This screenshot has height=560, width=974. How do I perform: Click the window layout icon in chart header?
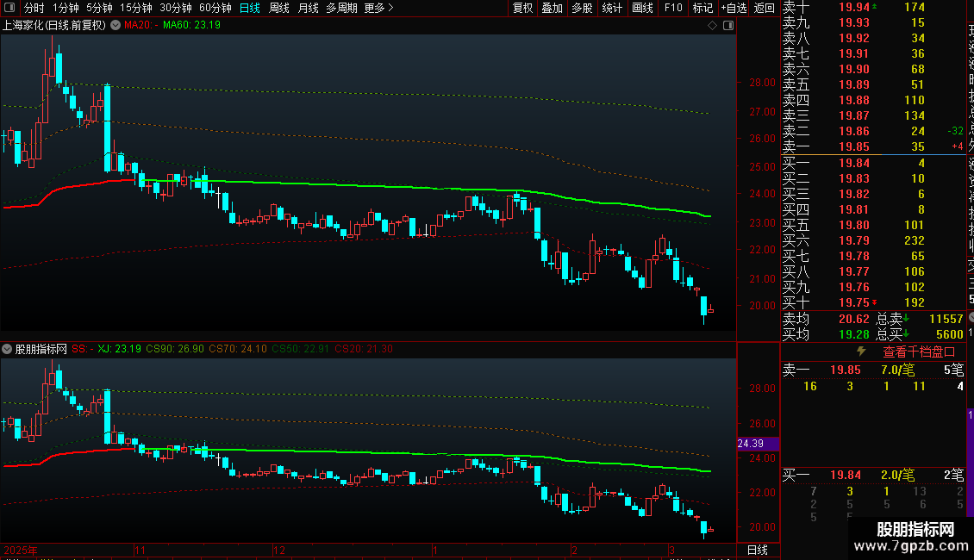(x=728, y=25)
